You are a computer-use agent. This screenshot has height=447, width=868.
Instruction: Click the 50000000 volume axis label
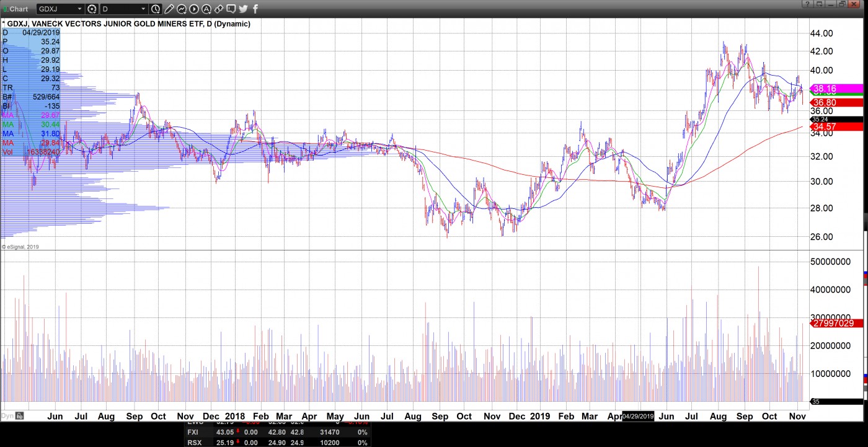(x=830, y=262)
